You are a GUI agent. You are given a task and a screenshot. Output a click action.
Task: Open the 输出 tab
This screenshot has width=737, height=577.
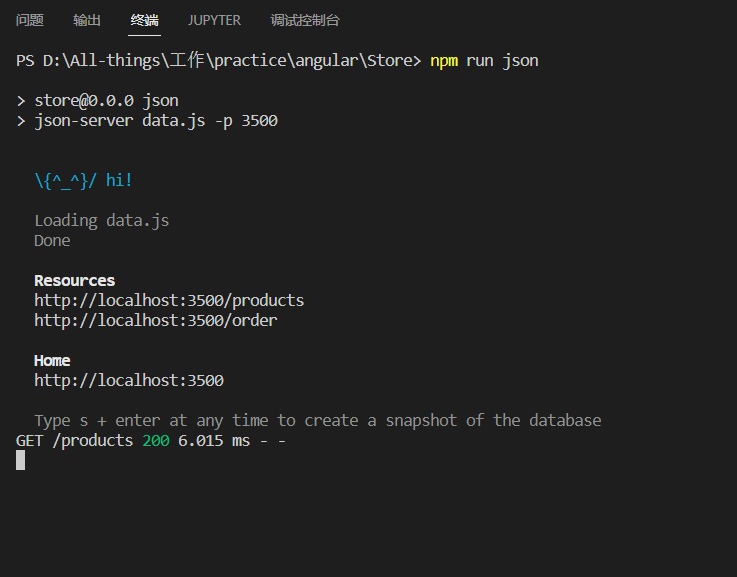point(87,20)
